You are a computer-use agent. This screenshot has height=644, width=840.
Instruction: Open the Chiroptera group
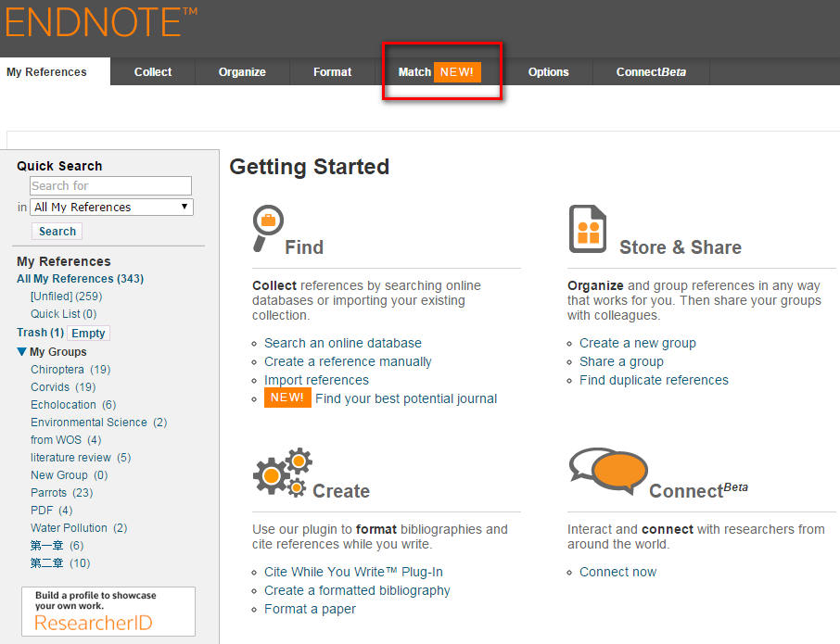70,370
